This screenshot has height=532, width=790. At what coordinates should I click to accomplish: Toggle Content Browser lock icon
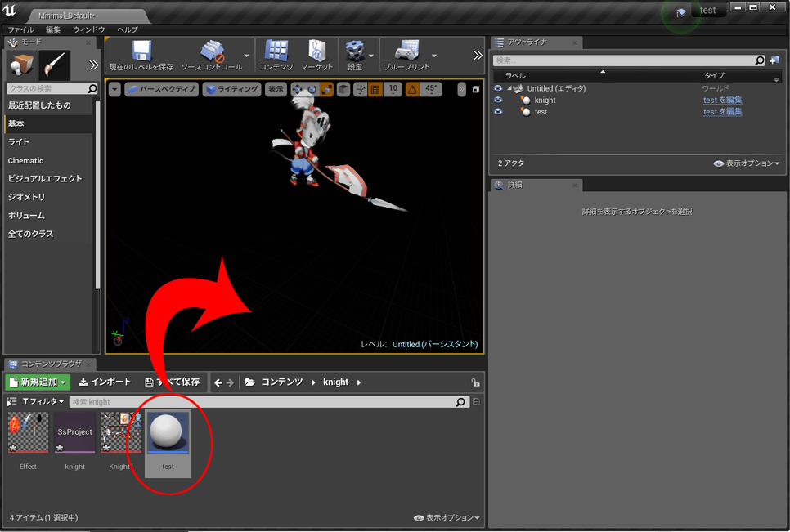coord(475,382)
